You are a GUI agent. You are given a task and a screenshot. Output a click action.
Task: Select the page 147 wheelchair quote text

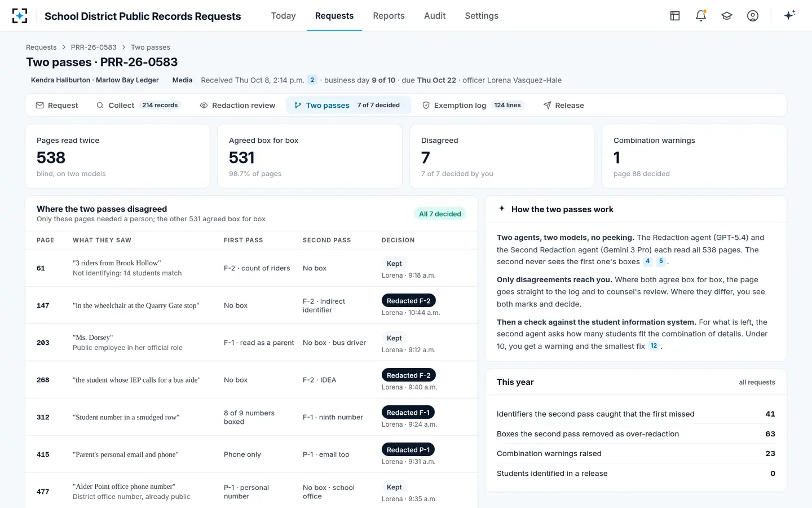tap(136, 305)
